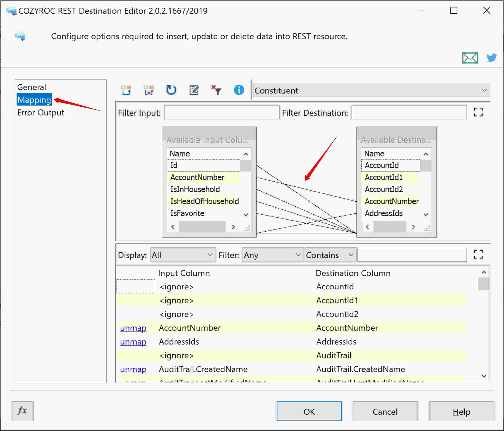Click the destination columns vertical scrollbar thumb

[x=426, y=166]
